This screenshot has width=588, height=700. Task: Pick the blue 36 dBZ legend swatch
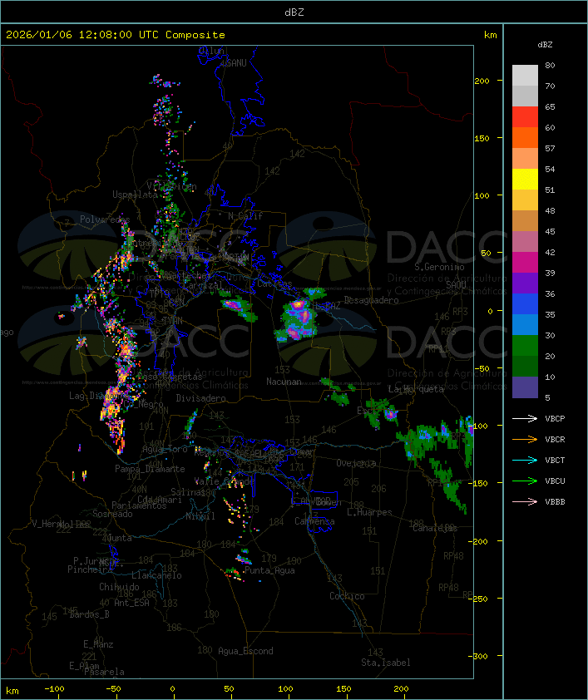tap(525, 304)
